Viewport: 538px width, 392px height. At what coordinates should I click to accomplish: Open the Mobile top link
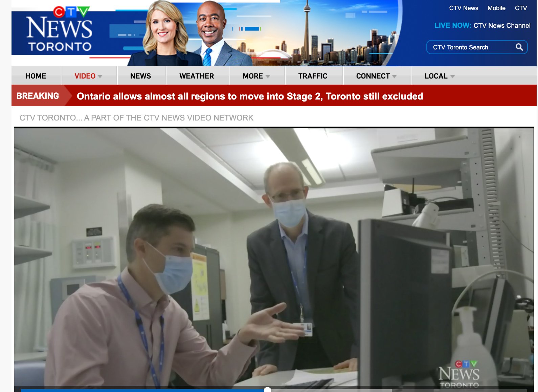coord(496,8)
